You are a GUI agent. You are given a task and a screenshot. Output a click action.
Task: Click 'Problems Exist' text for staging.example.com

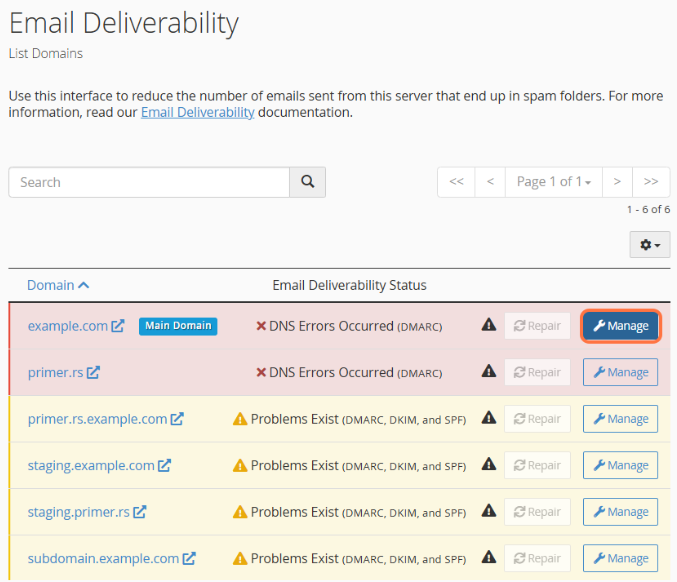294,465
